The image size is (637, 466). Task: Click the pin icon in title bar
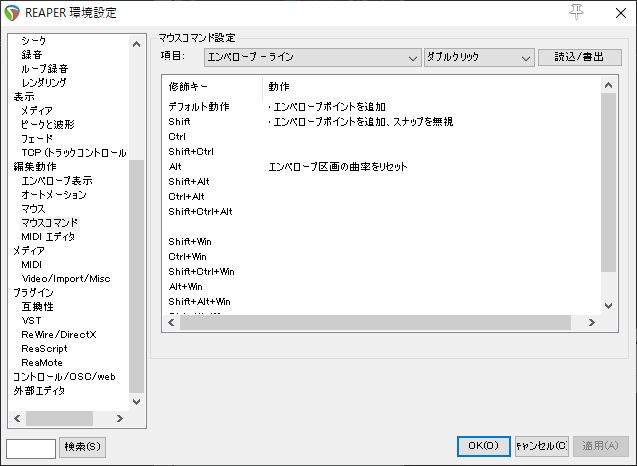tap(576, 12)
